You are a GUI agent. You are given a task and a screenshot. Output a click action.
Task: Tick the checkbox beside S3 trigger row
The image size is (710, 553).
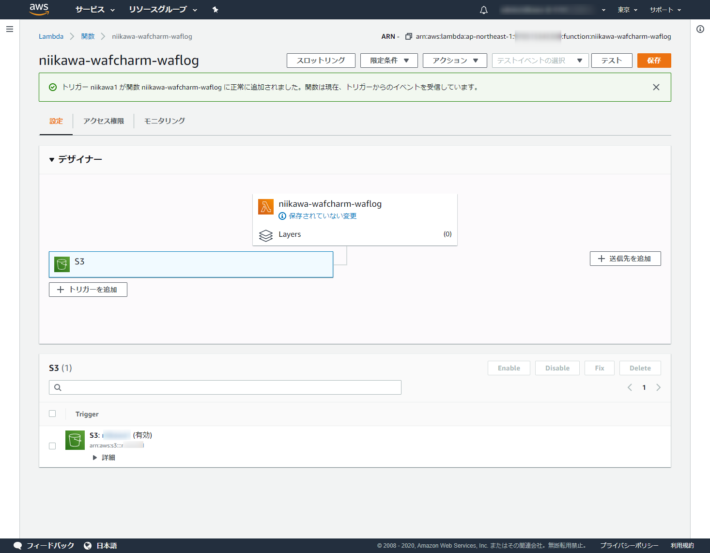pyautogui.click(x=53, y=445)
